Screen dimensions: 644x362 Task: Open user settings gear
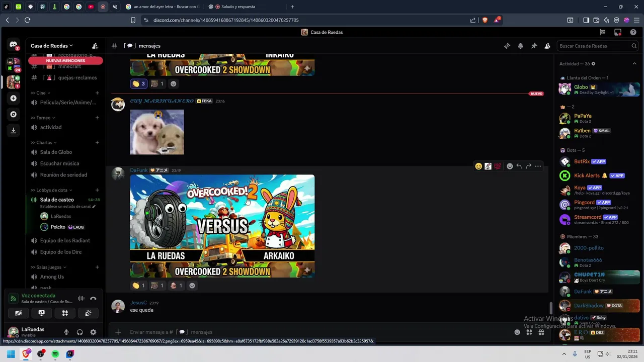[93, 332]
